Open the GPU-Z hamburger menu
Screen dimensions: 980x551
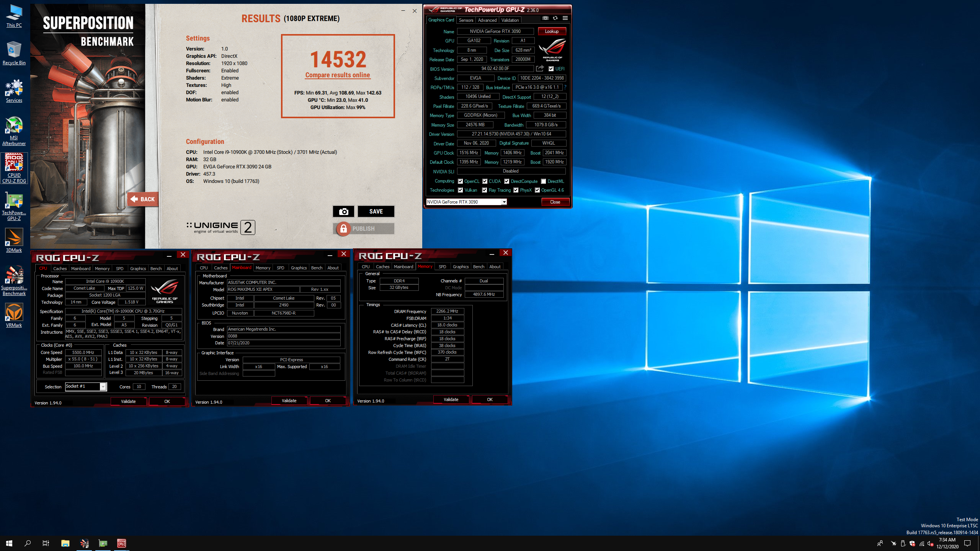tap(565, 18)
